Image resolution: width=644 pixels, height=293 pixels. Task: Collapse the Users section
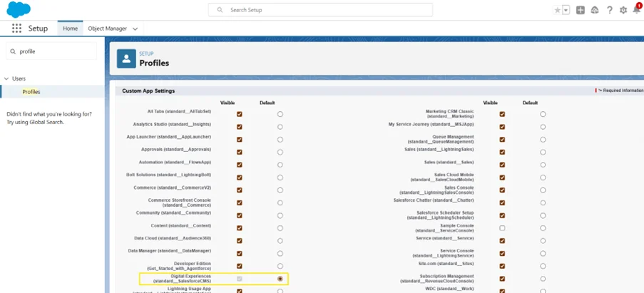pyautogui.click(x=6, y=78)
